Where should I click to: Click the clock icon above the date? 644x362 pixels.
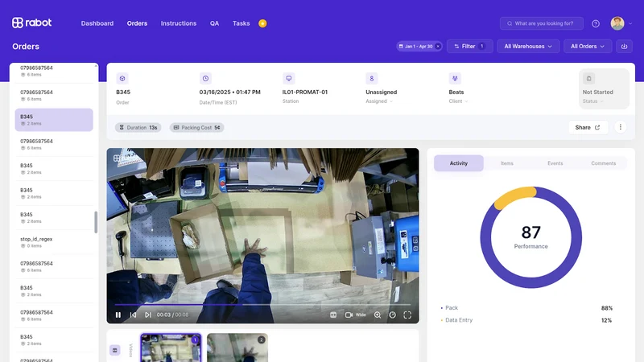(x=205, y=78)
